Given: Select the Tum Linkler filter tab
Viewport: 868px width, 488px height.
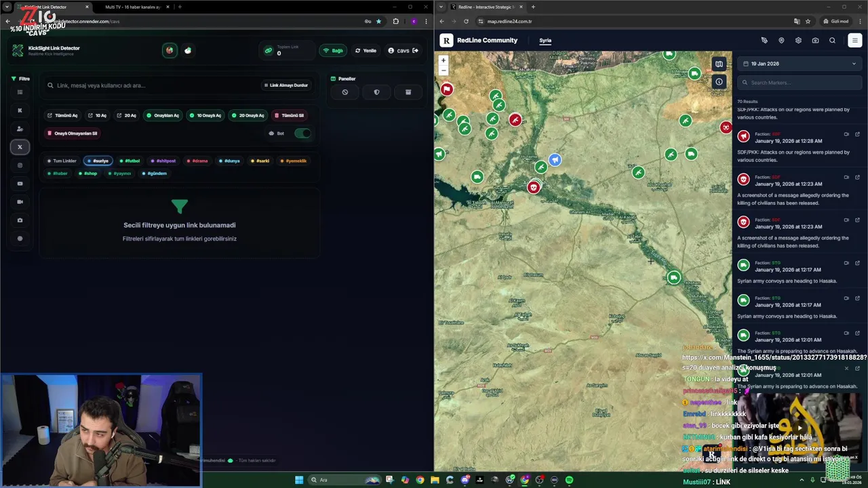Looking at the screenshot, I should 62,161.
